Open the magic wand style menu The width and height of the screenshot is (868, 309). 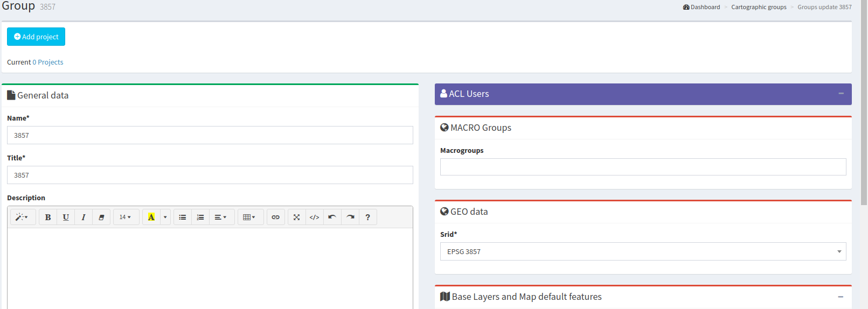pos(23,217)
